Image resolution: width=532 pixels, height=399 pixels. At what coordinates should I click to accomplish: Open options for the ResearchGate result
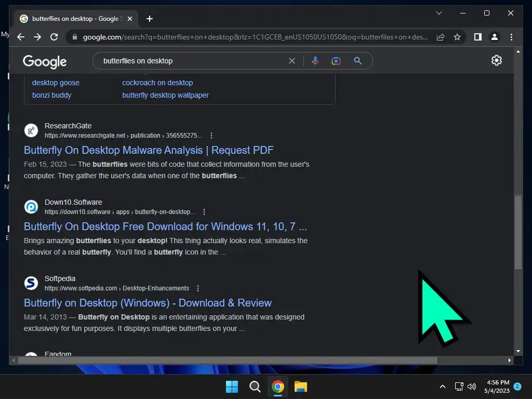tap(211, 136)
